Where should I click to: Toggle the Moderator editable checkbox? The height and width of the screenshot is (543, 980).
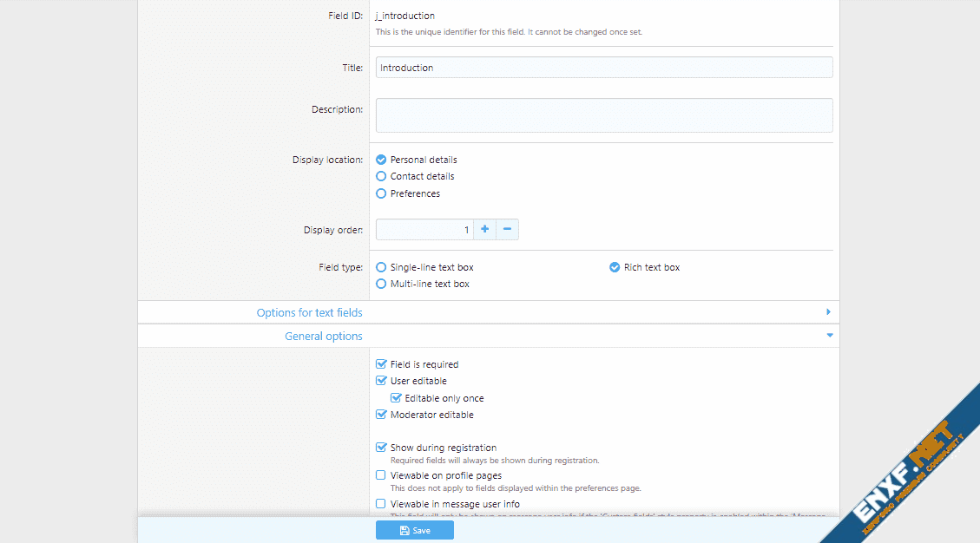tap(381, 415)
